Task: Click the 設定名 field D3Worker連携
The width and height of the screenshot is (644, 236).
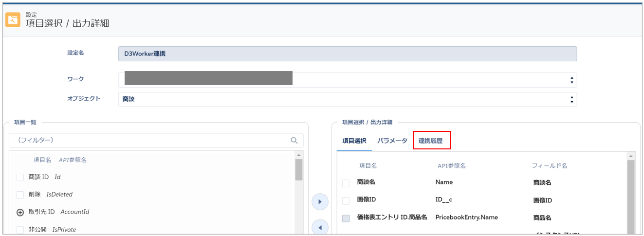Action: click(347, 54)
